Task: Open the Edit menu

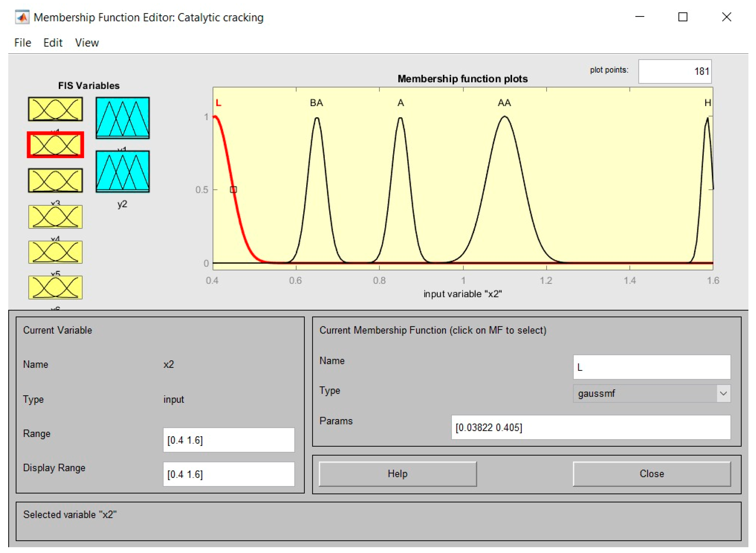Action: tap(53, 43)
